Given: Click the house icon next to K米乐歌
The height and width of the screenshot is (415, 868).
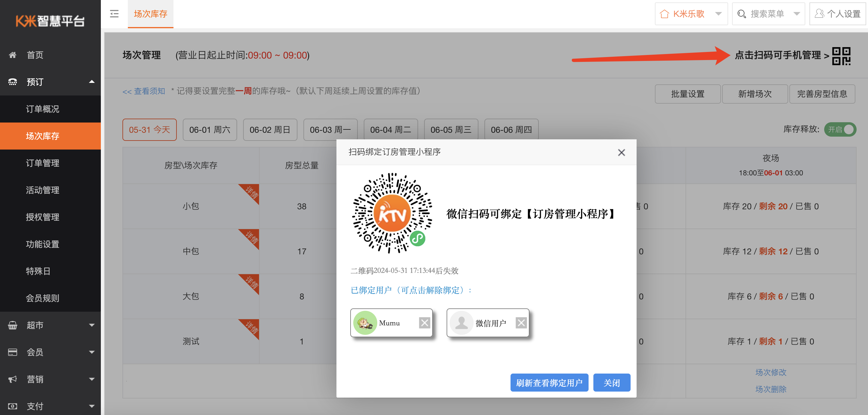Looking at the screenshot, I should point(664,14).
